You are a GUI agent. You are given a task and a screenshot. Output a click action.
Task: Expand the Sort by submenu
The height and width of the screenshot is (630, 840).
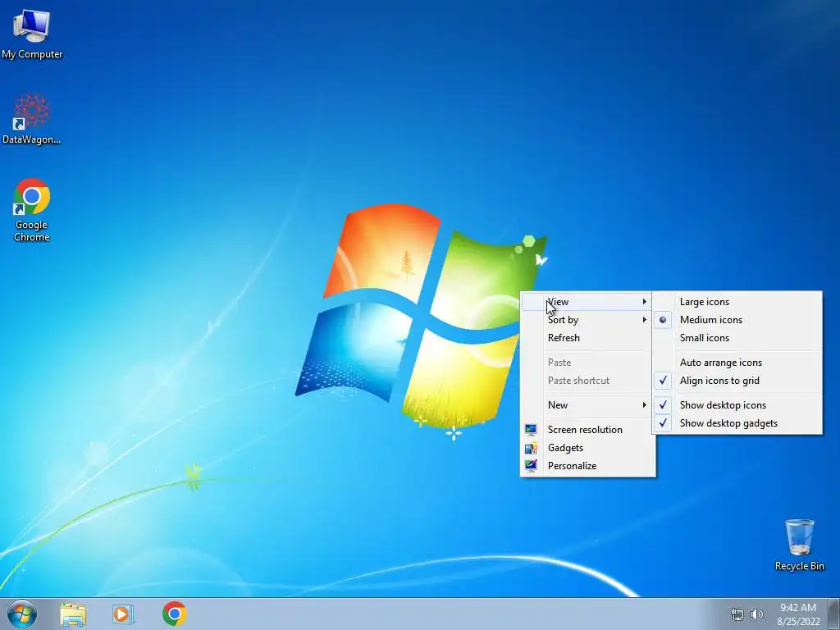pos(587,320)
